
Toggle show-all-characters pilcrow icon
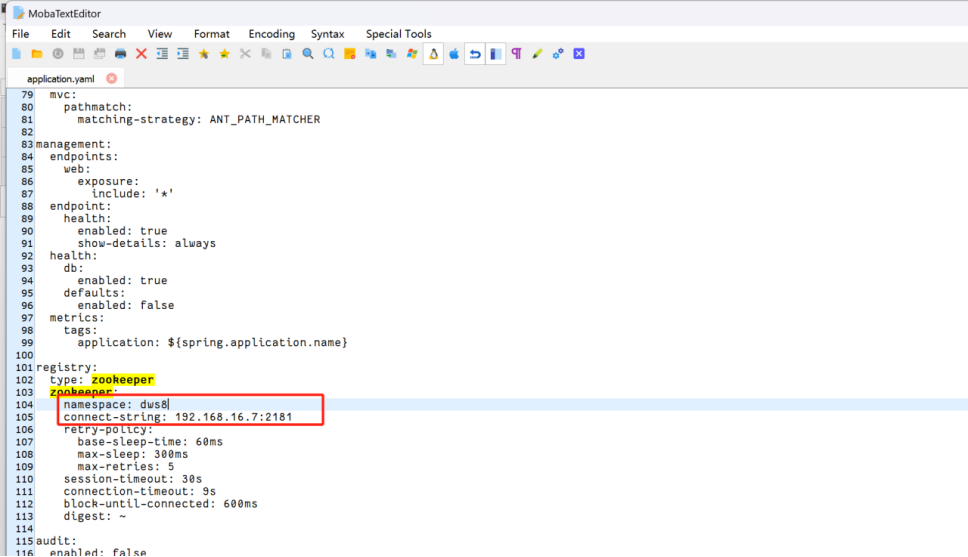pyautogui.click(x=516, y=54)
